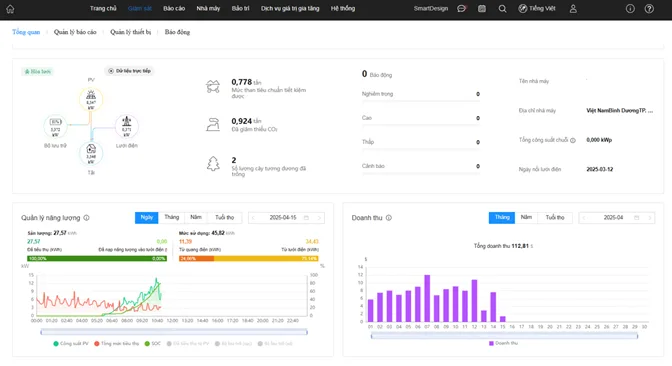Open Báo cáo menu

(174, 9)
